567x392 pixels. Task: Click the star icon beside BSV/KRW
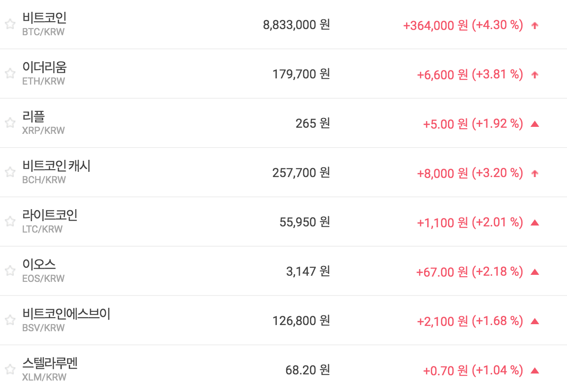tap(10, 321)
